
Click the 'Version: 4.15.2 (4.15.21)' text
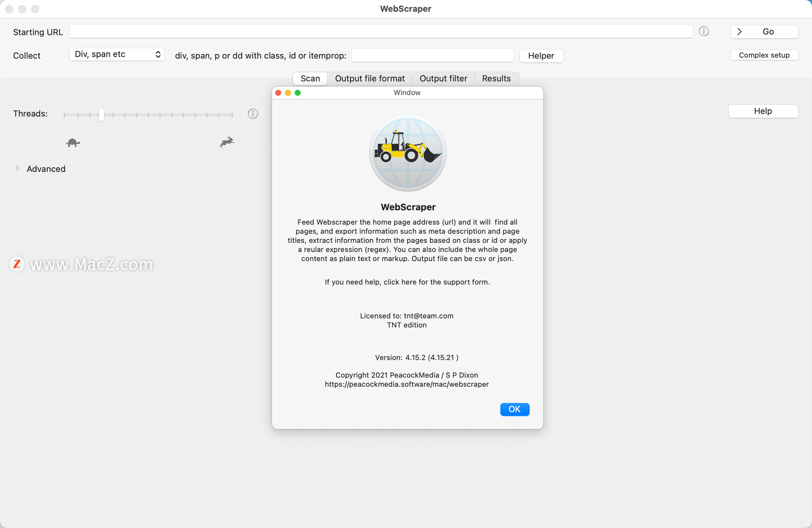[417, 357]
